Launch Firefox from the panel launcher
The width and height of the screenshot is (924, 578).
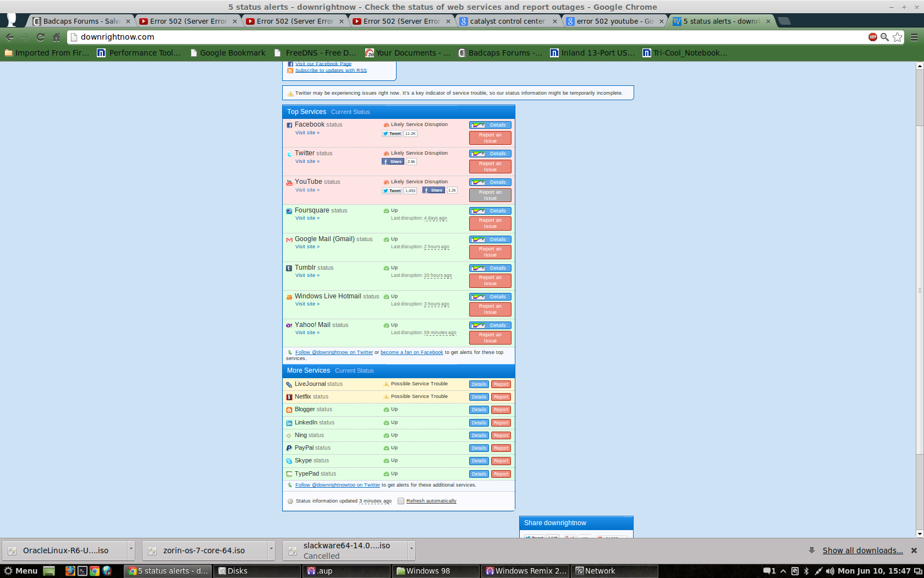[70, 571]
